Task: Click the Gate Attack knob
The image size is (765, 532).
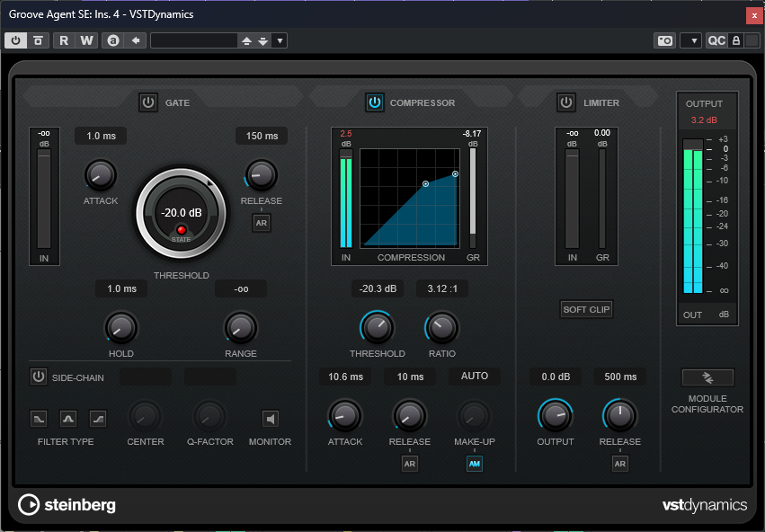Action: click(101, 175)
